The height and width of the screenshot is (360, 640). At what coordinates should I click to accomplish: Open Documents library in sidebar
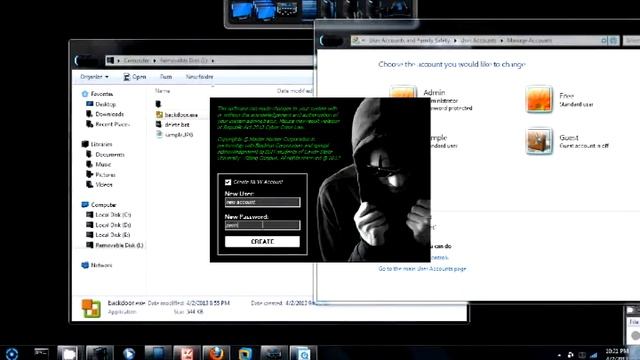pyautogui.click(x=105, y=154)
